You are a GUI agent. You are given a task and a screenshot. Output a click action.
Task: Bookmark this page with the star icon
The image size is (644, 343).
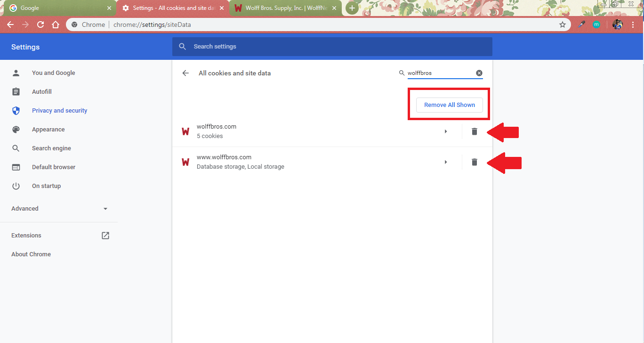(563, 24)
